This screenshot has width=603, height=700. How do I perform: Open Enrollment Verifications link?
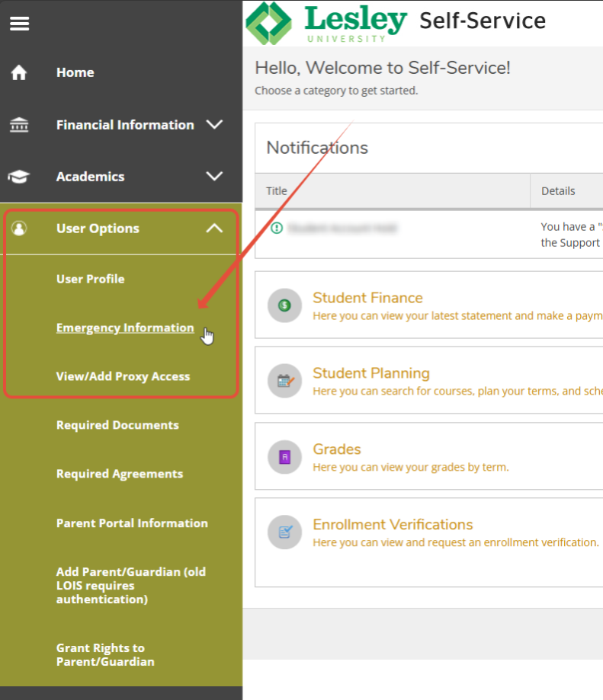393,525
